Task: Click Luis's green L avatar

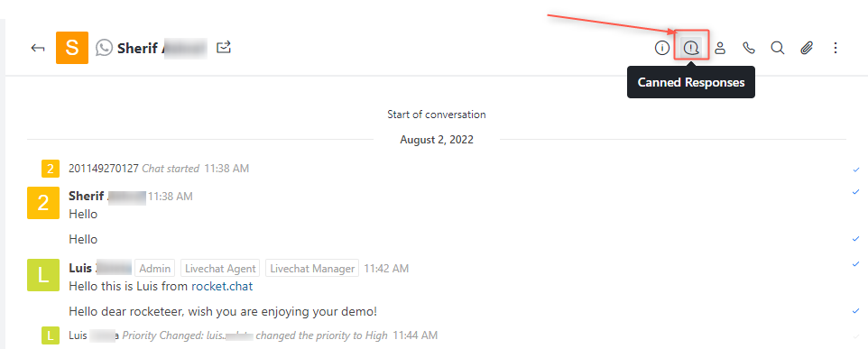Action: point(43,275)
